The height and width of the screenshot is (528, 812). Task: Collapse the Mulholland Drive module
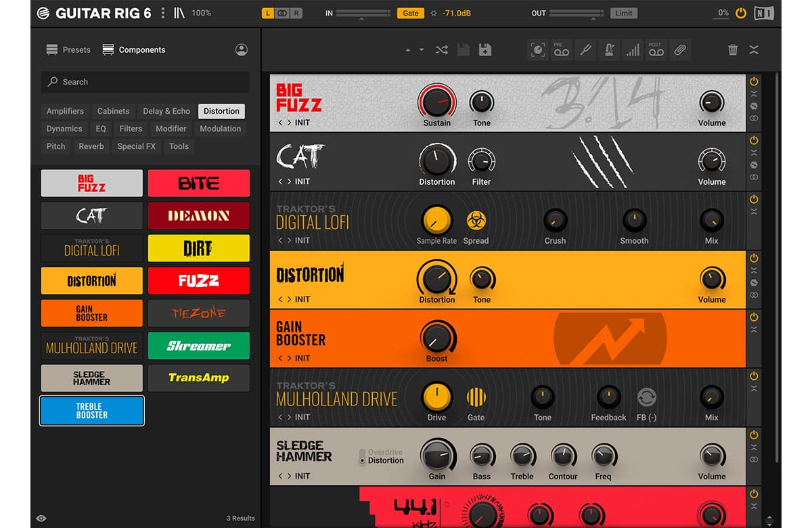coord(754,389)
